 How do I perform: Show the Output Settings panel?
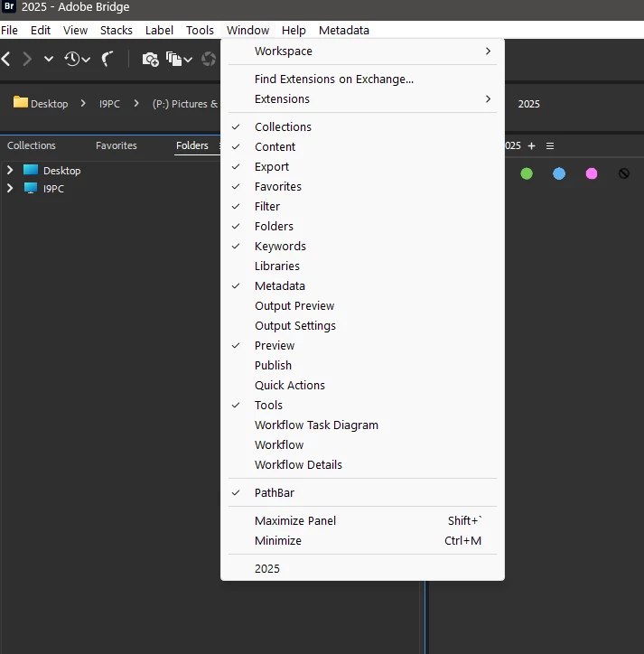[362, 326]
